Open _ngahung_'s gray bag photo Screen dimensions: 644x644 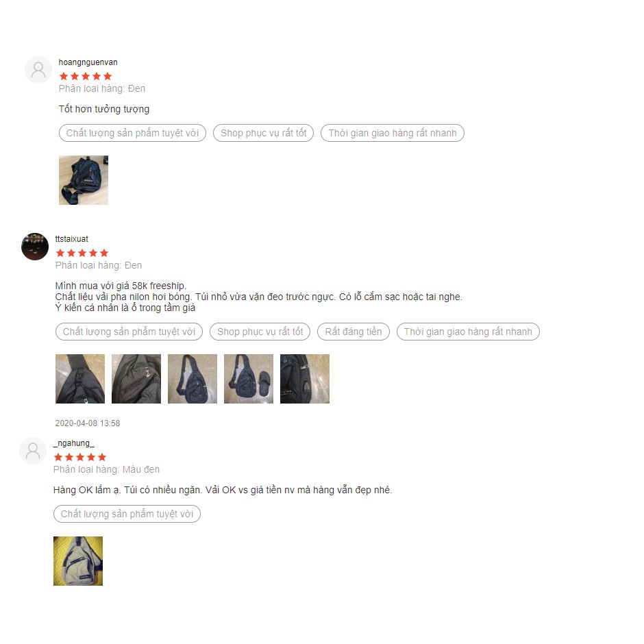click(78, 560)
